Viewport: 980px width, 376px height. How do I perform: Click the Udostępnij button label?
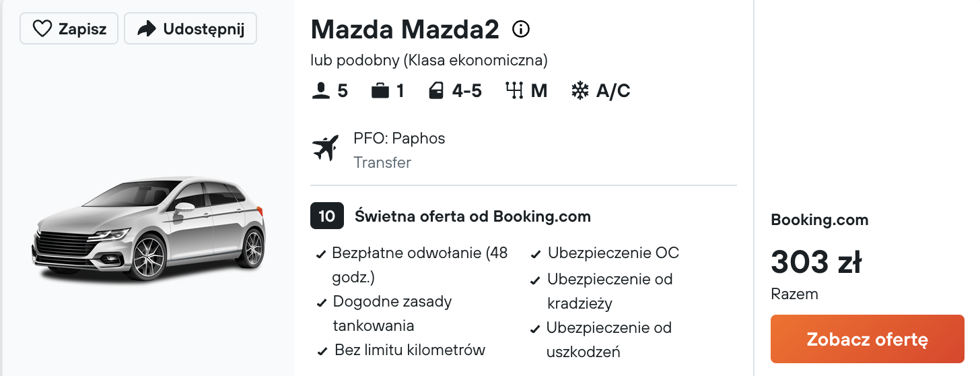[x=203, y=29]
